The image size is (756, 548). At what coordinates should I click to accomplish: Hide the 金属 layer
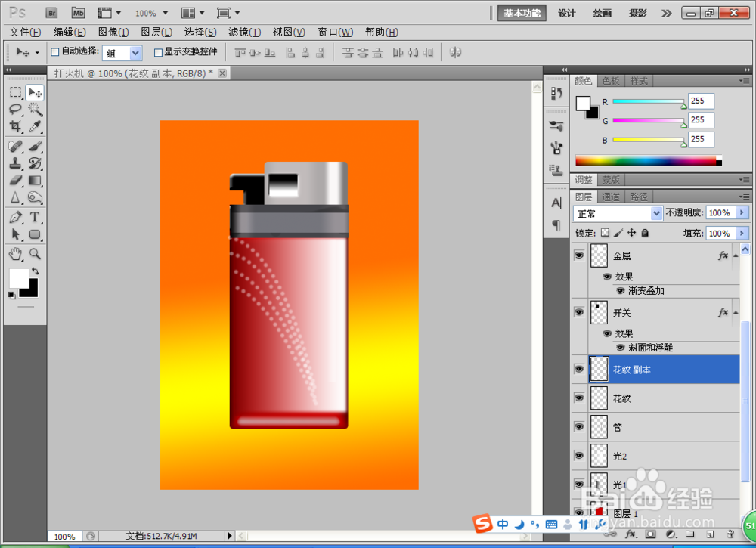click(579, 255)
